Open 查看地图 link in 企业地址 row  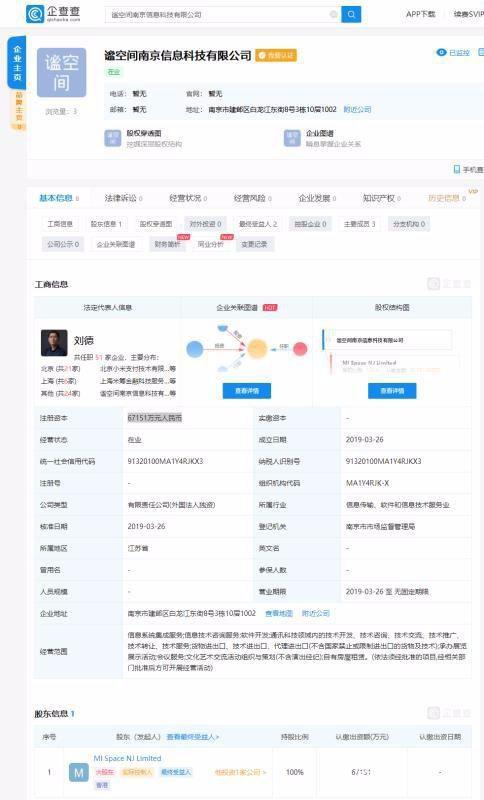(x=279, y=613)
